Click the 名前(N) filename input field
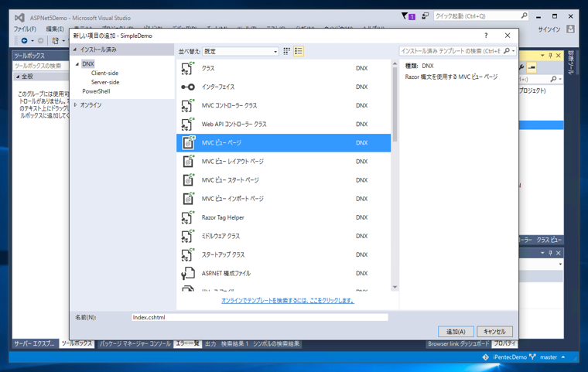 coord(259,317)
